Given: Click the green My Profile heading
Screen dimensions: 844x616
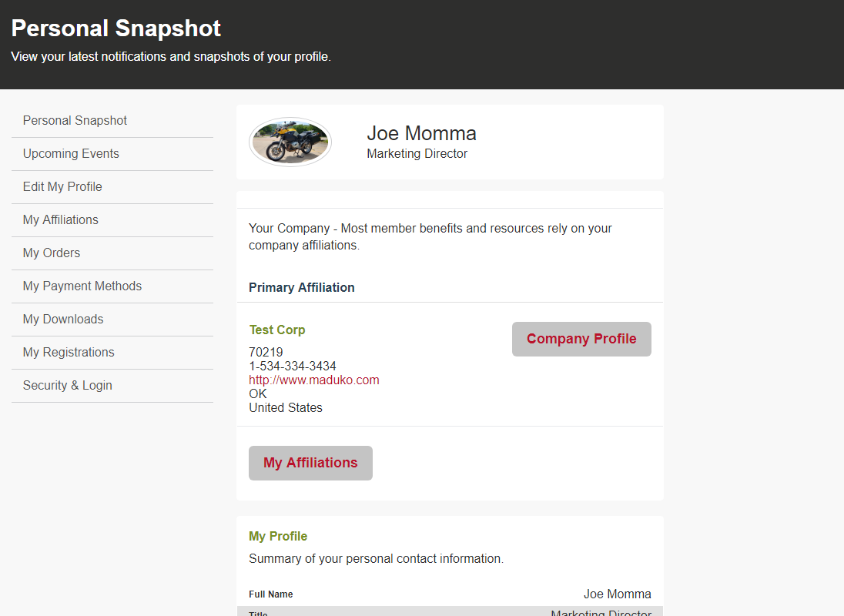Looking at the screenshot, I should tap(278, 536).
